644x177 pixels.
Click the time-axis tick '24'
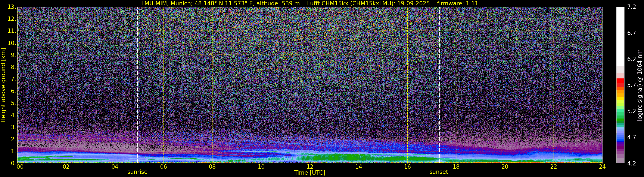[602, 167]
